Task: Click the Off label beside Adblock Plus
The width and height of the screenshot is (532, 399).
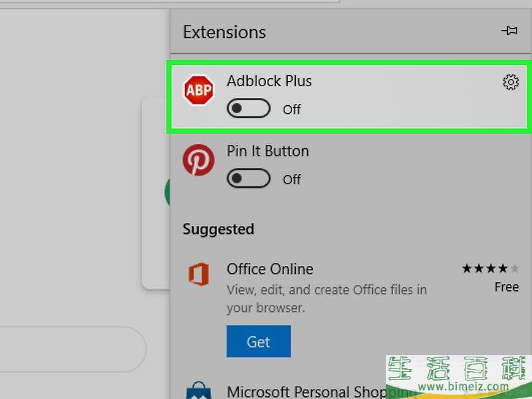Action: (292, 110)
